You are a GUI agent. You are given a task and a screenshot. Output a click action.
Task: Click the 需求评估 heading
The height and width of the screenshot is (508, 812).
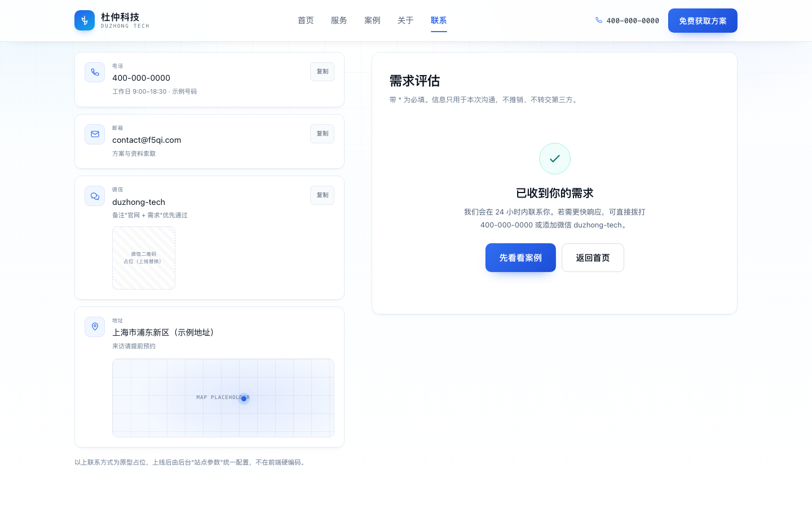pos(414,81)
